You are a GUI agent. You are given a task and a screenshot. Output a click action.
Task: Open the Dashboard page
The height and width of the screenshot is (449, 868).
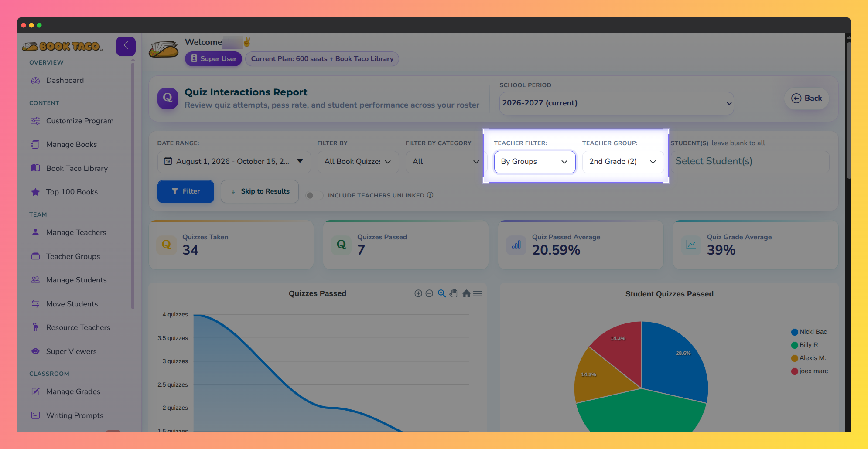(x=65, y=80)
